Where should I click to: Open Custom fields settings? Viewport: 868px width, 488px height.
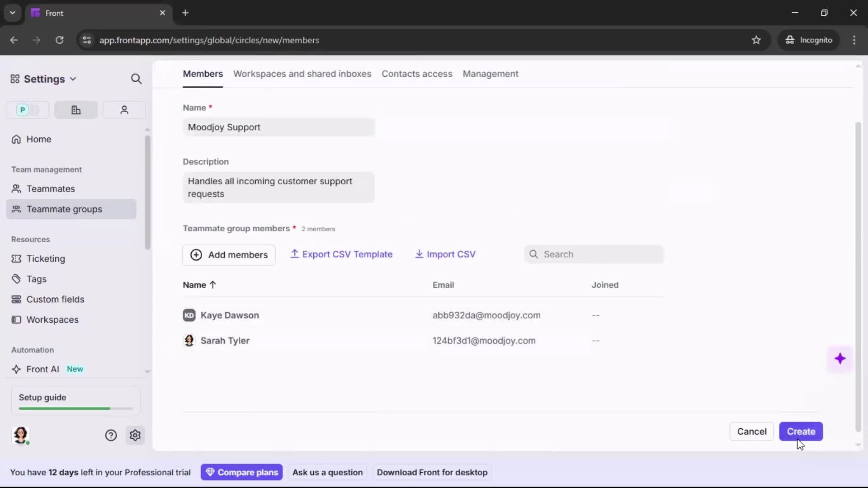55,299
